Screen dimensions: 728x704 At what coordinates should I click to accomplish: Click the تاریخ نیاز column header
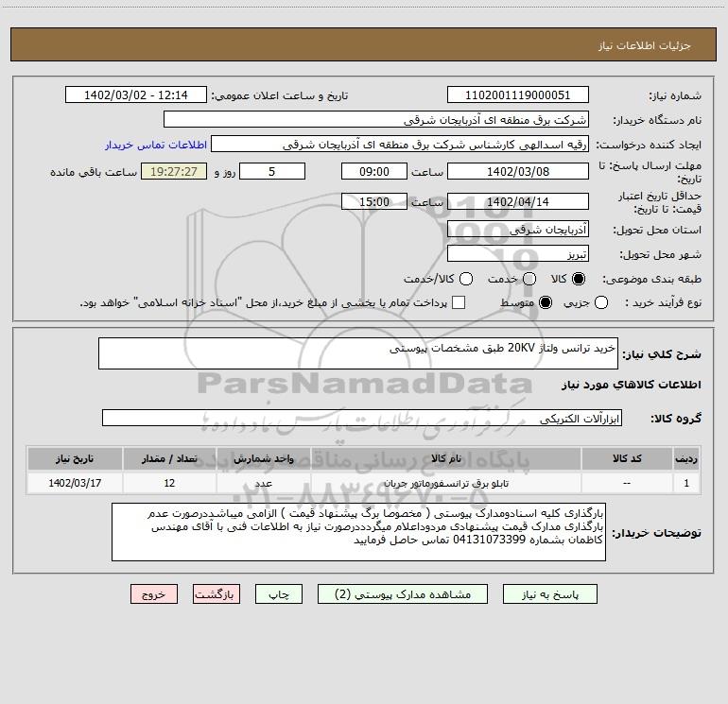pos(75,458)
